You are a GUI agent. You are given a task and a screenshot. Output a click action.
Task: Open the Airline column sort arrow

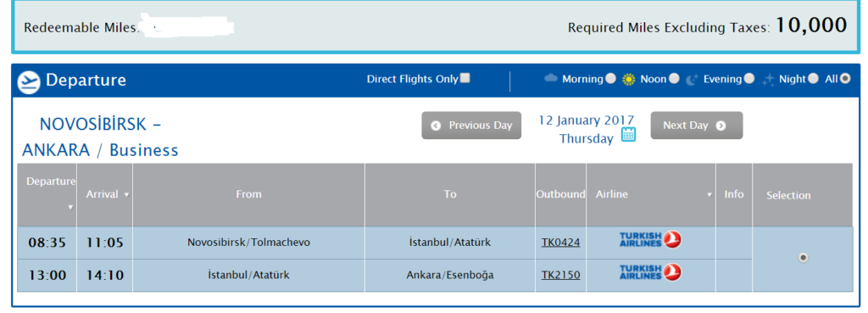tap(709, 195)
